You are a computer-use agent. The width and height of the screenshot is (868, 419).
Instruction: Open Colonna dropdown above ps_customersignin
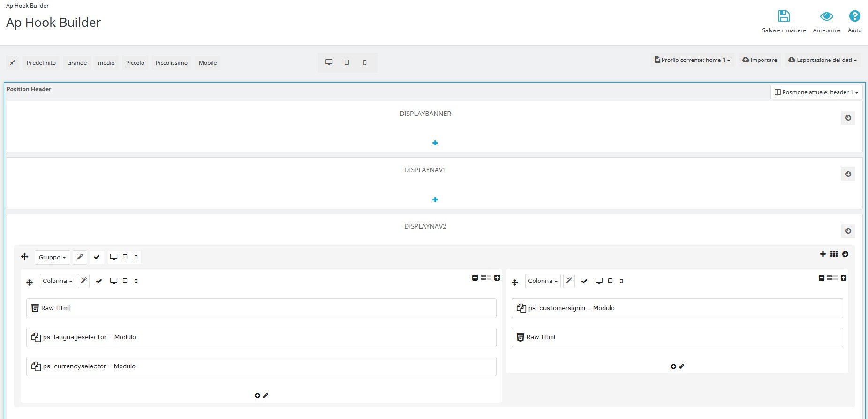[x=543, y=281]
